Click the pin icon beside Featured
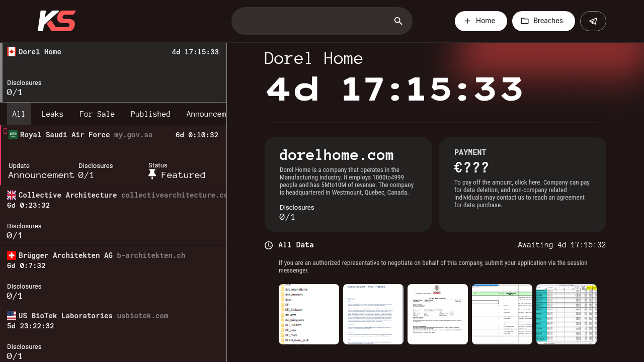The image size is (644, 362). coord(152,174)
